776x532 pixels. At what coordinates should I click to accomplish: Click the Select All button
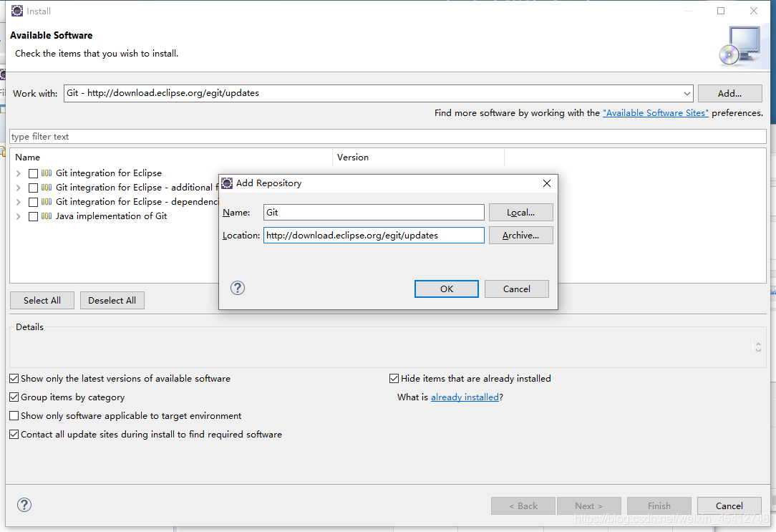tap(42, 301)
